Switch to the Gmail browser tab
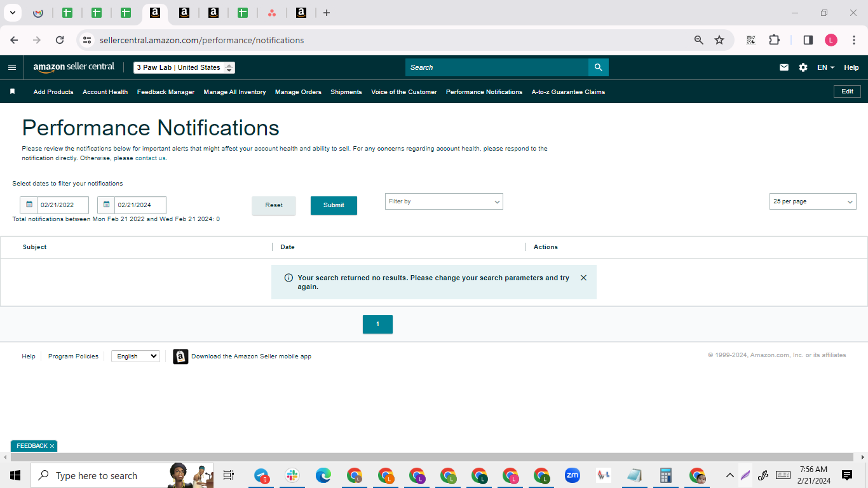Image resolution: width=868 pixels, height=488 pixels. tap(38, 13)
